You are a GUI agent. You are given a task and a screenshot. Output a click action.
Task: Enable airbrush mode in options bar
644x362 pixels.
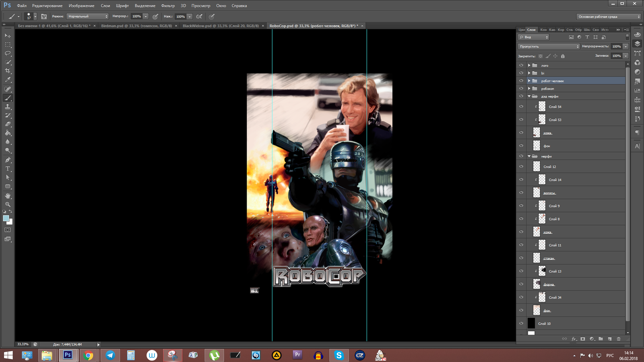(x=199, y=16)
